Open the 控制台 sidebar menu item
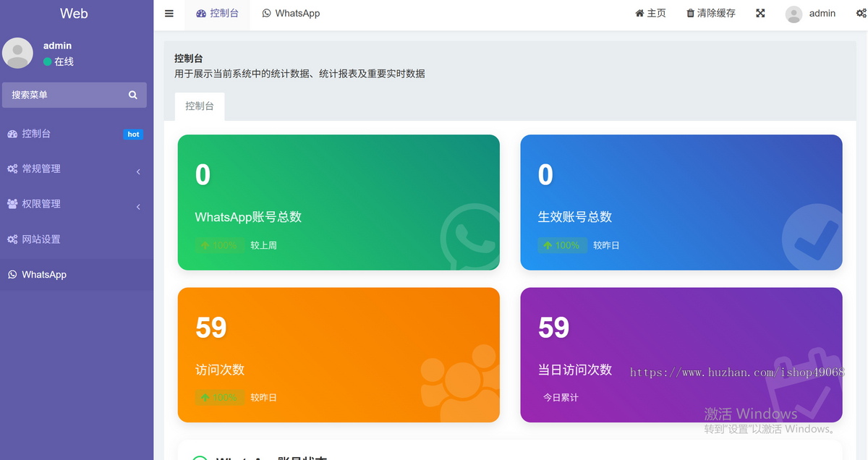Image resolution: width=868 pixels, height=460 pixels. click(77, 134)
